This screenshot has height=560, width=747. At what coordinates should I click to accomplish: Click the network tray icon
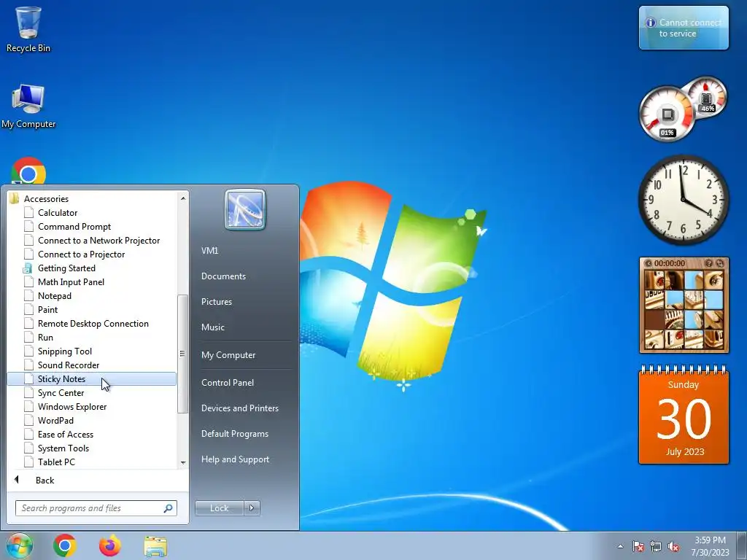(x=656, y=547)
